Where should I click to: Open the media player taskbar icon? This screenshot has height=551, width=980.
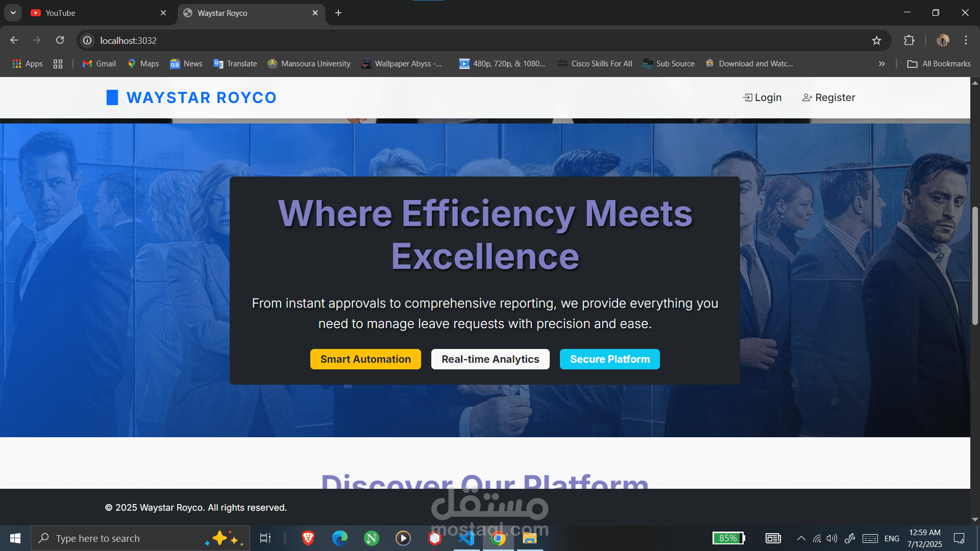point(403,538)
